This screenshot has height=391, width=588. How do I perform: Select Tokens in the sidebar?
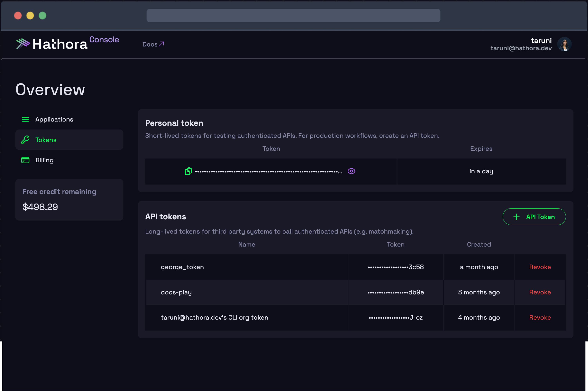pyautogui.click(x=69, y=140)
